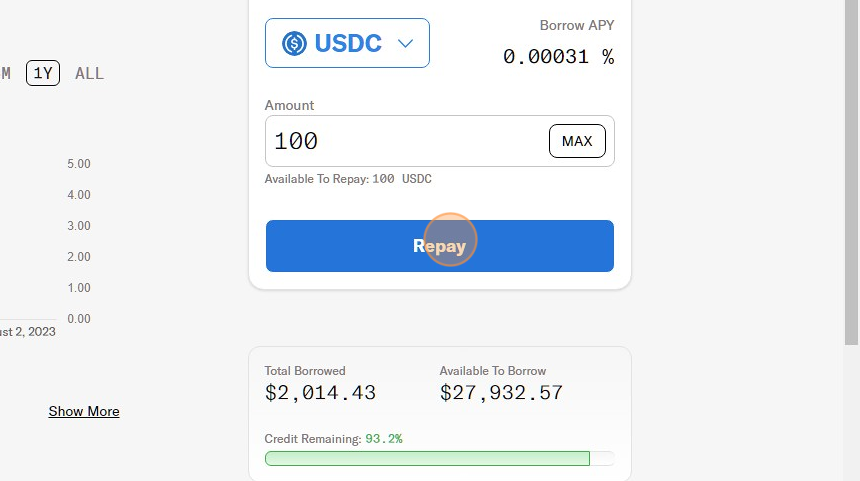The width and height of the screenshot is (860, 481).
Task: Select the 1Y time range tab
Action: pyautogui.click(x=43, y=73)
